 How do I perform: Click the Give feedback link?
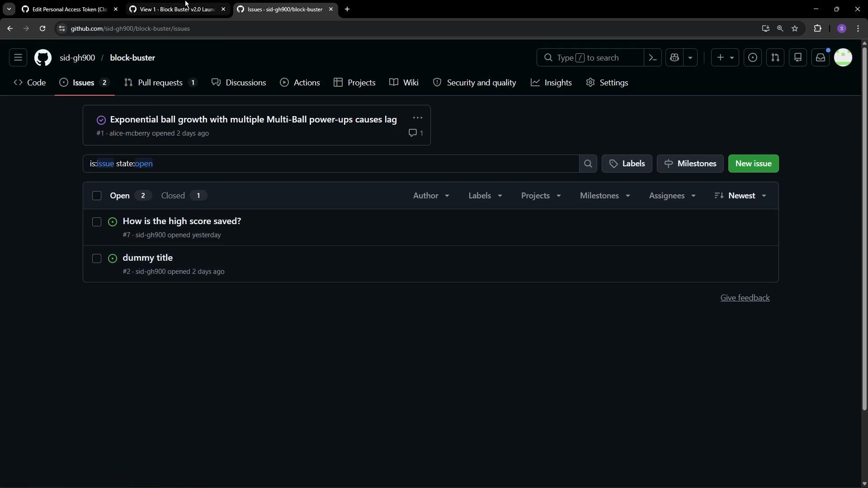pos(745,298)
